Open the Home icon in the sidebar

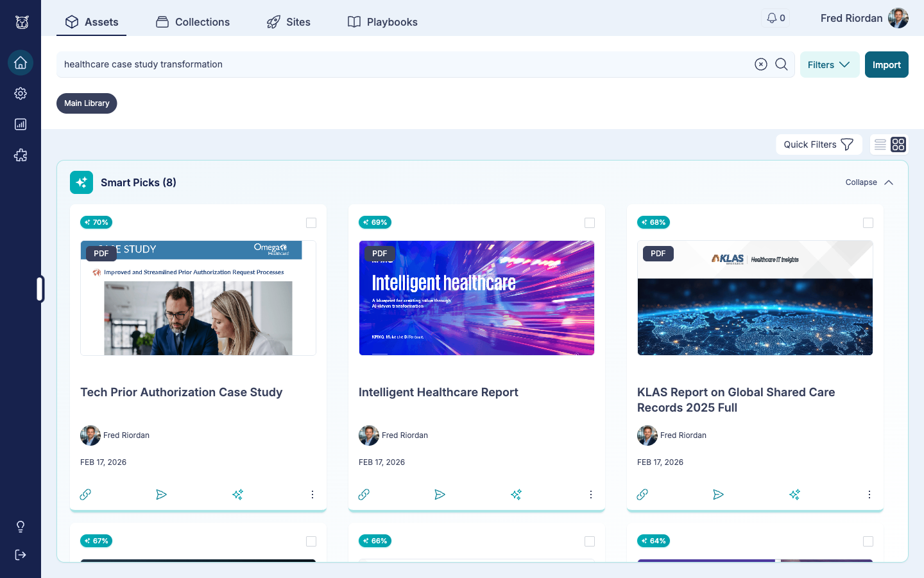pyautogui.click(x=21, y=63)
